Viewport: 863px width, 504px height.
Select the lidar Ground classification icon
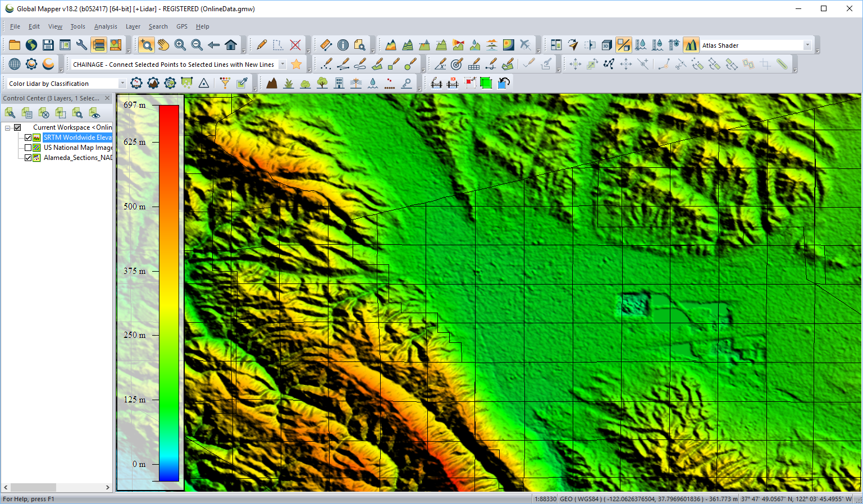pyautogui.click(x=272, y=84)
